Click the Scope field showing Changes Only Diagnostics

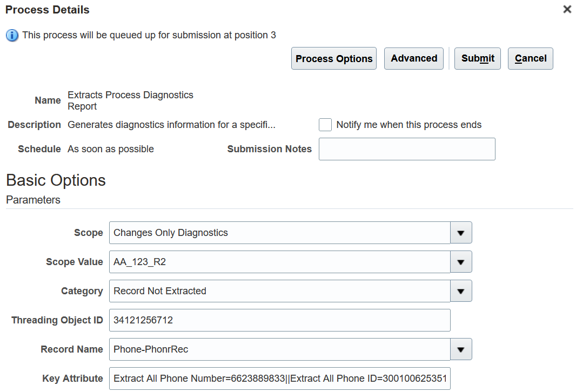[279, 233]
